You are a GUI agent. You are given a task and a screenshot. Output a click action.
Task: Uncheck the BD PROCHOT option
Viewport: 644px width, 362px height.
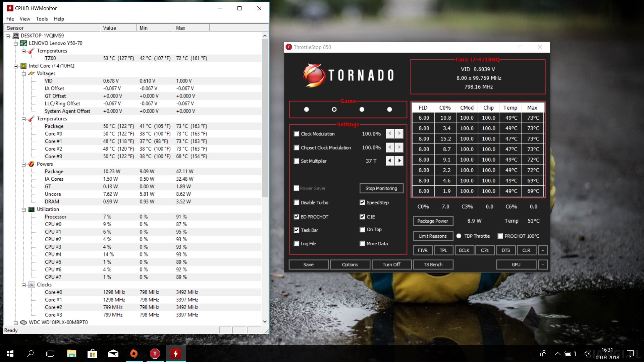(297, 217)
